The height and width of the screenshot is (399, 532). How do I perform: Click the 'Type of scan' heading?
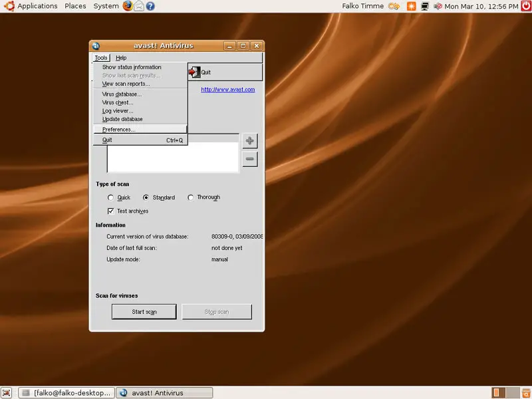112,184
